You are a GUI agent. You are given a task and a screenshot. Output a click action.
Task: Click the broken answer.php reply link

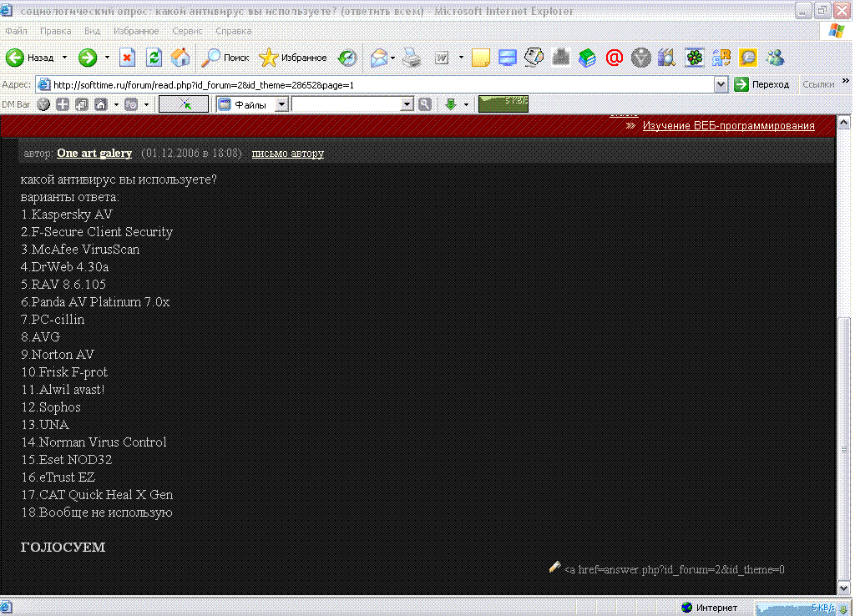tap(675, 569)
